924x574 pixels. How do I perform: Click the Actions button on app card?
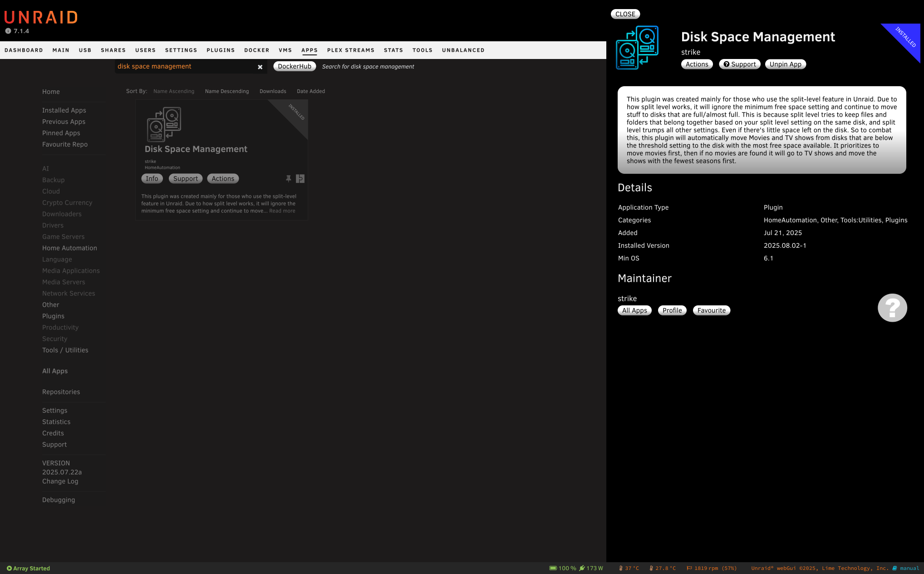click(x=223, y=179)
